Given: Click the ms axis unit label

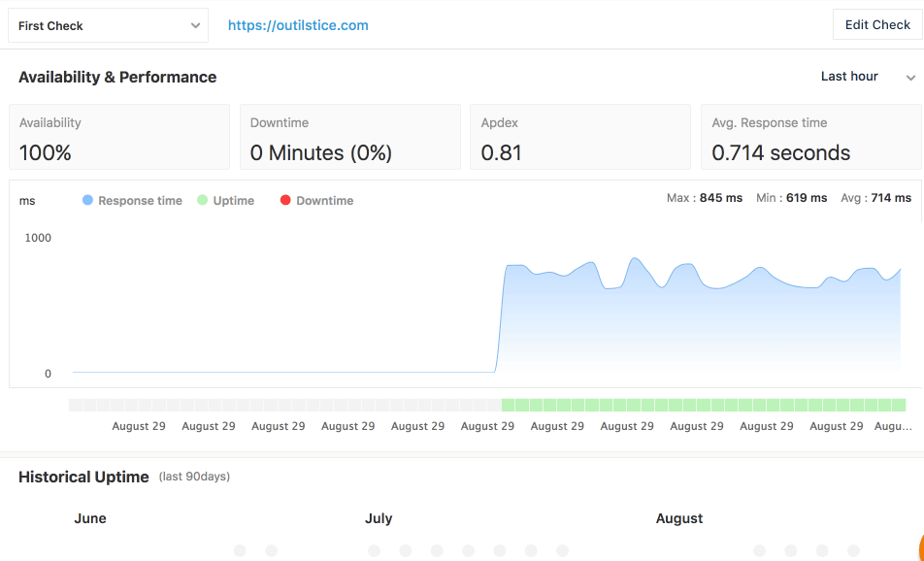Looking at the screenshot, I should [27, 201].
